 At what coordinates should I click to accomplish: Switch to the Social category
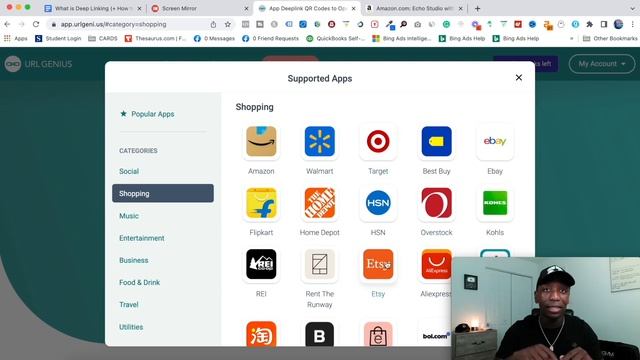(129, 171)
